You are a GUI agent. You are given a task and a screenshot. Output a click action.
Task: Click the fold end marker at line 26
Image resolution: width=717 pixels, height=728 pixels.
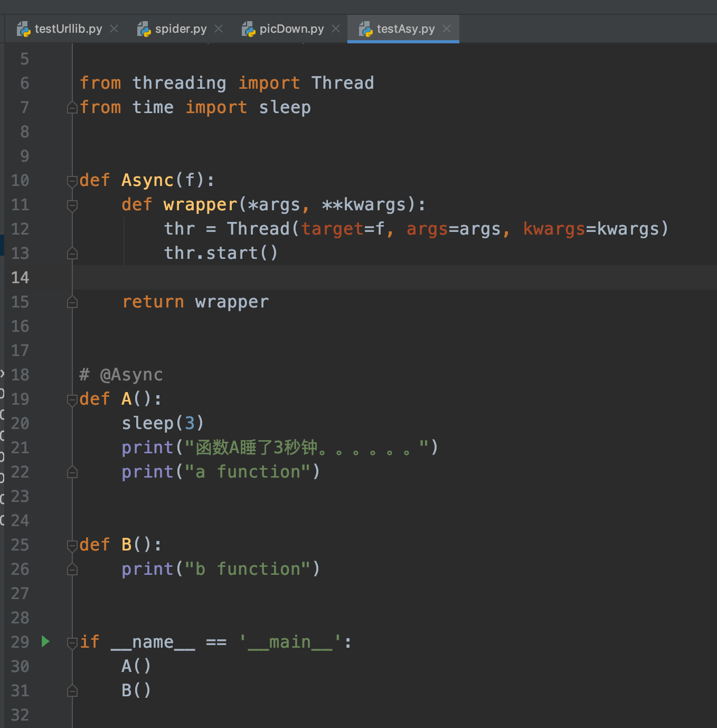(72, 570)
